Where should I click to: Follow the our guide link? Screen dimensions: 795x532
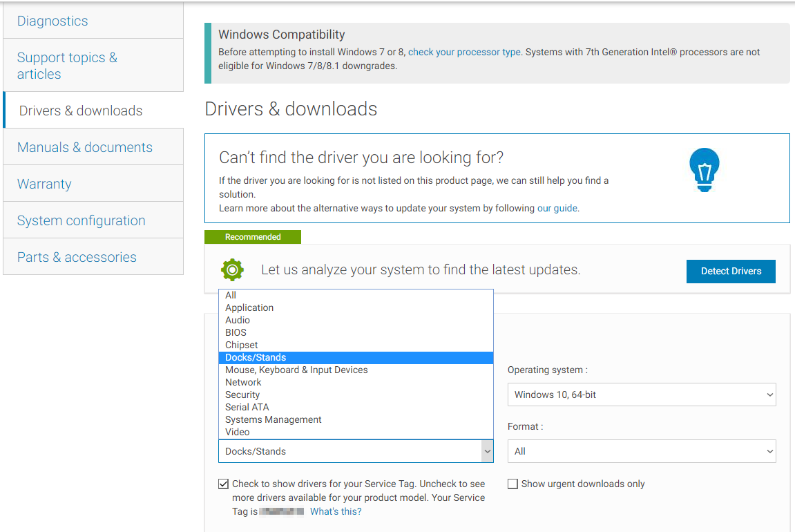click(557, 208)
